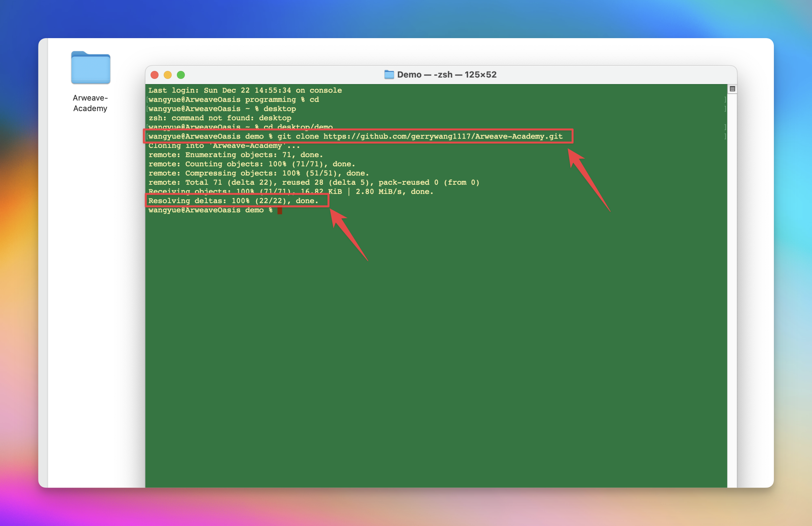The width and height of the screenshot is (812, 526).
Task: Click the Demo folder proxy icon in title bar
Action: click(x=389, y=74)
